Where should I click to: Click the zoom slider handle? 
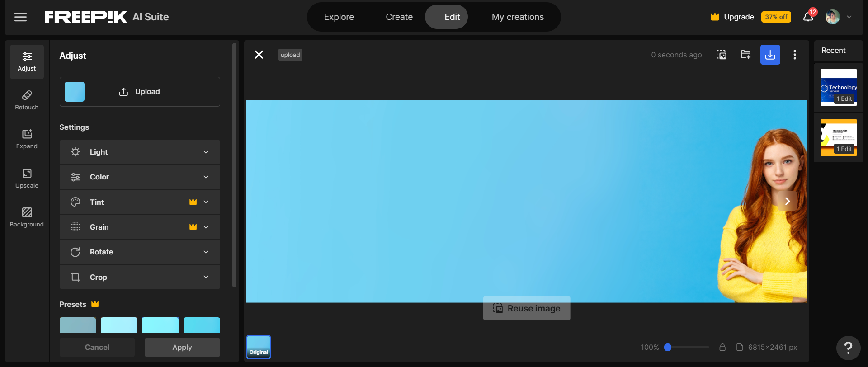tap(668, 347)
